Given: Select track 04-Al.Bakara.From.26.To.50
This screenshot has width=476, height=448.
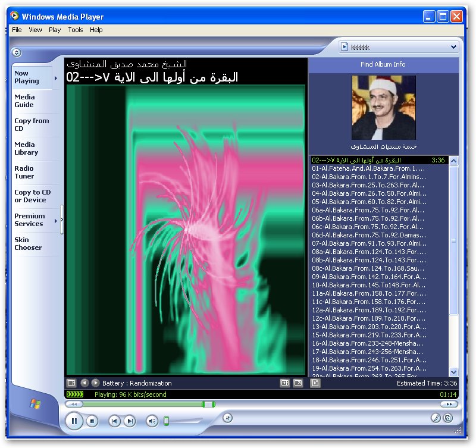Looking at the screenshot, I should (379, 193).
